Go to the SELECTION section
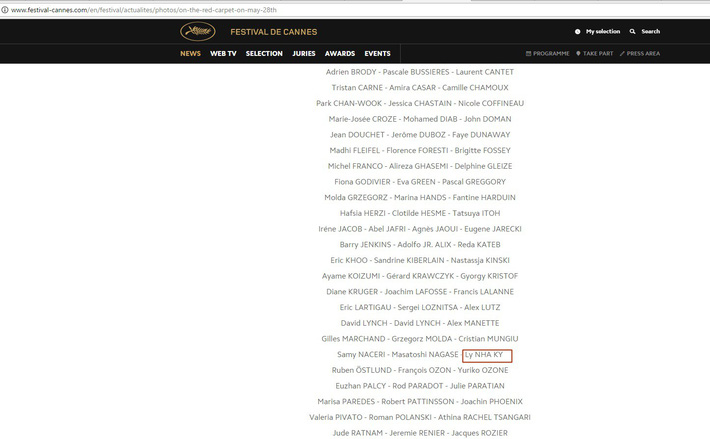 (264, 53)
